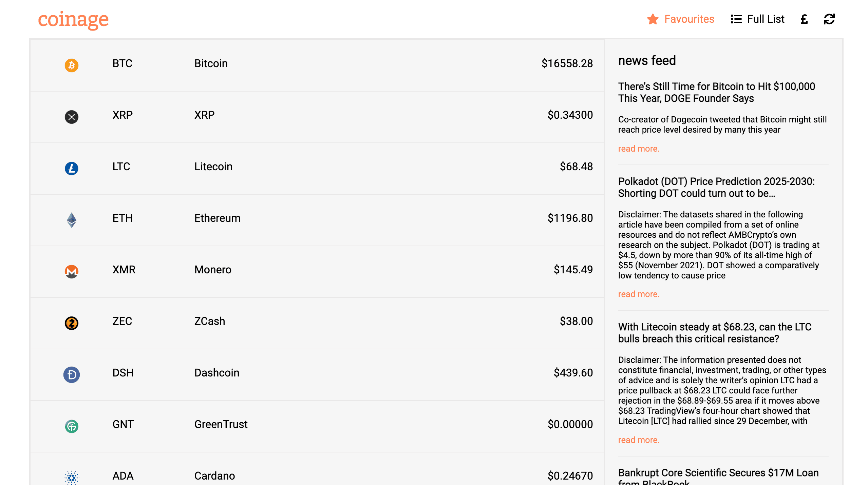
Task: Click the Cardano price $0.24670
Action: pos(570,476)
